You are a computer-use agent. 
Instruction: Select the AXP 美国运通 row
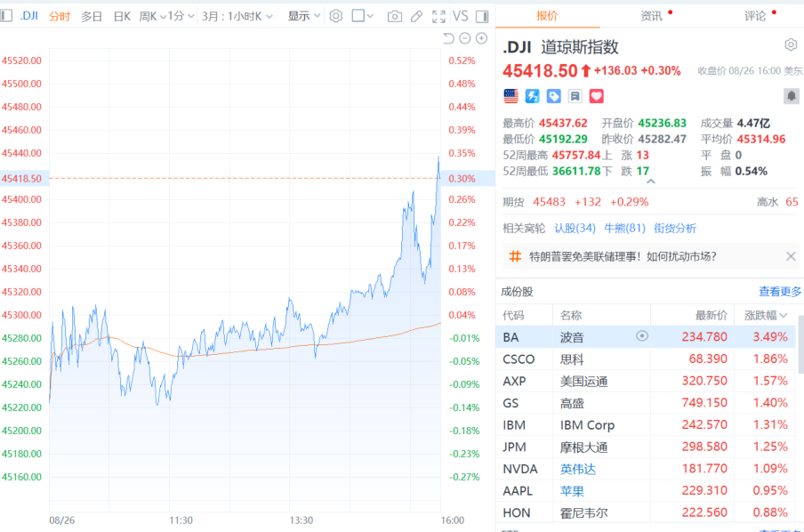tap(646, 381)
